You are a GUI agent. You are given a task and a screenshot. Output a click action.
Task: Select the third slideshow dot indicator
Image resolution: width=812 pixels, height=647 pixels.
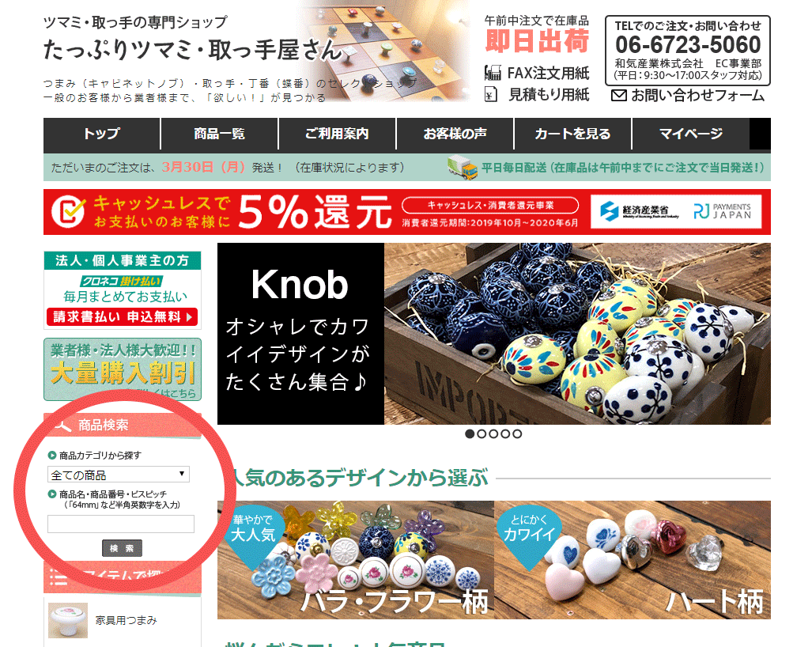[493, 433]
